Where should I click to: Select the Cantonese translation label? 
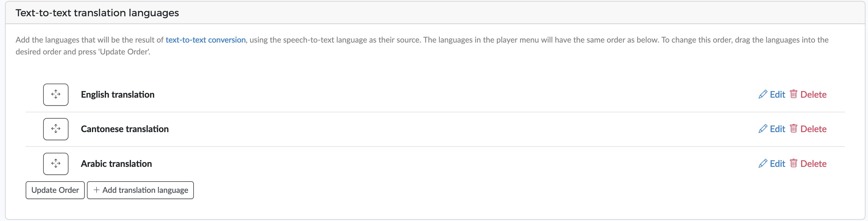(x=125, y=129)
